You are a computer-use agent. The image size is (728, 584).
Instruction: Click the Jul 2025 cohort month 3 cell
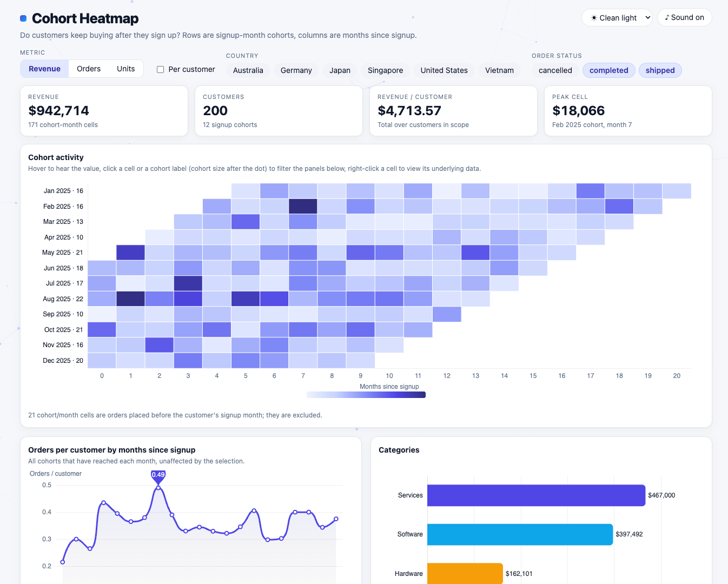188,283
